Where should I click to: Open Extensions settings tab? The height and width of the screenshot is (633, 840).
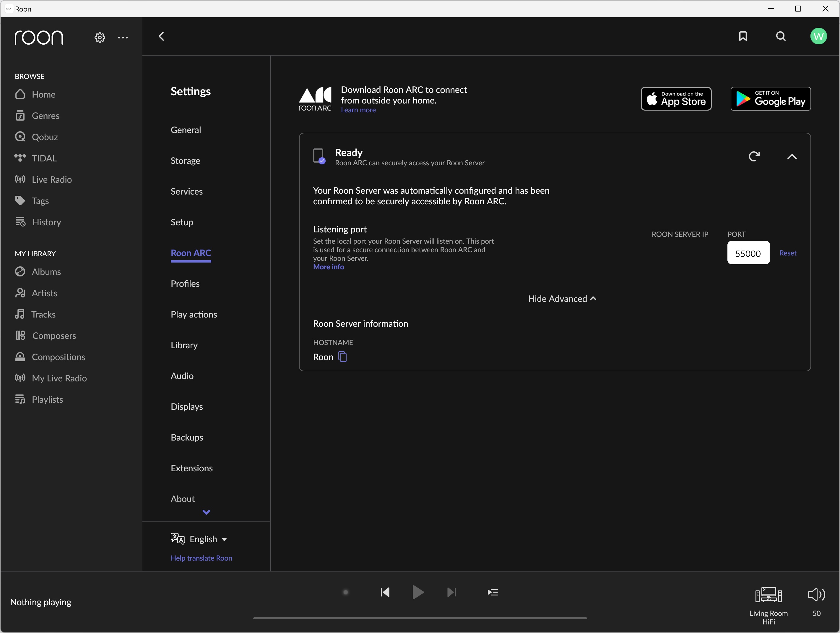coord(192,469)
